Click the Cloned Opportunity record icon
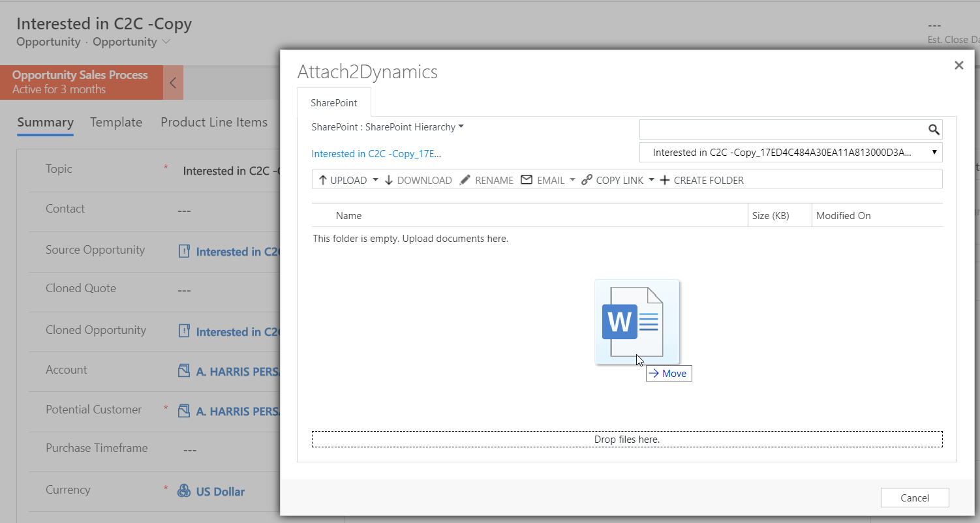This screenshot has height=523, width=980. (184, 331)
